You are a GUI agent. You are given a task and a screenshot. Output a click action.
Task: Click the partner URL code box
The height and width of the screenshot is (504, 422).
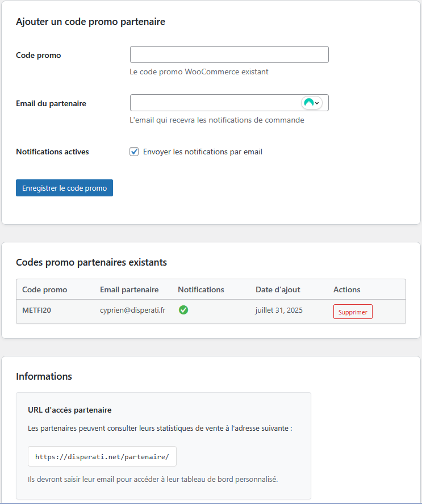pos(102,456)
